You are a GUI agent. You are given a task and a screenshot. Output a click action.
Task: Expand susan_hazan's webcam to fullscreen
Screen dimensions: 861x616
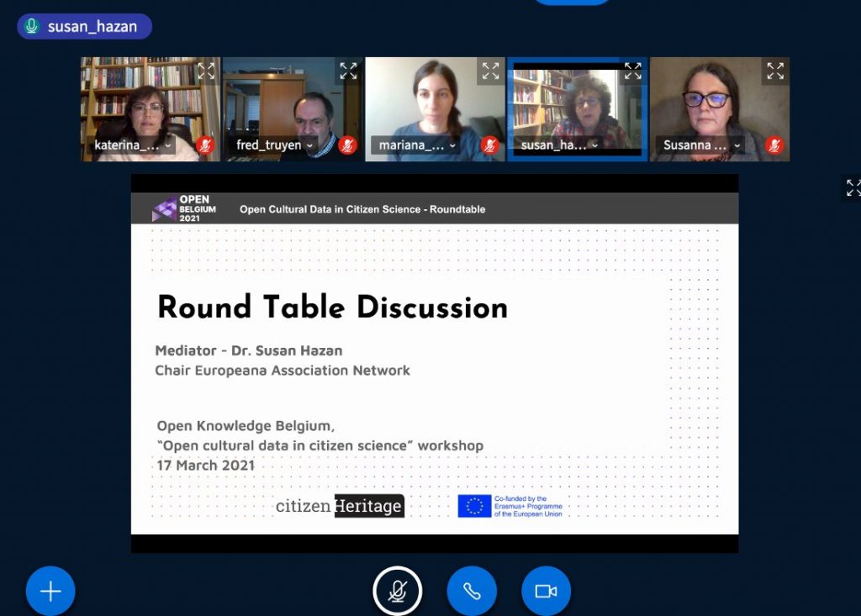(x=632, y=71)
